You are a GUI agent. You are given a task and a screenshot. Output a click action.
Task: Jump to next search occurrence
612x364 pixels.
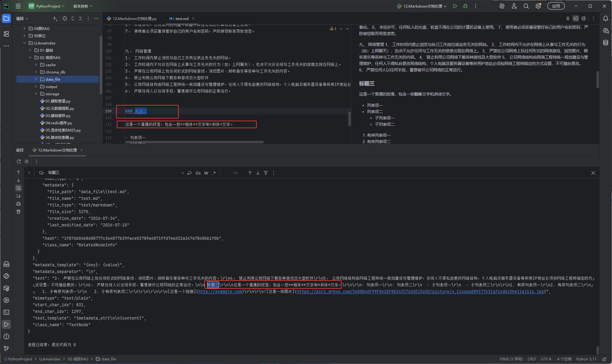[x=258, y=173]
